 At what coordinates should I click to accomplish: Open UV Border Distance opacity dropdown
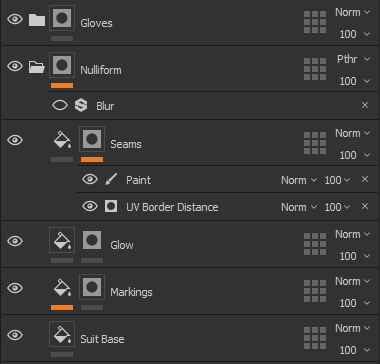pos(337,207)
